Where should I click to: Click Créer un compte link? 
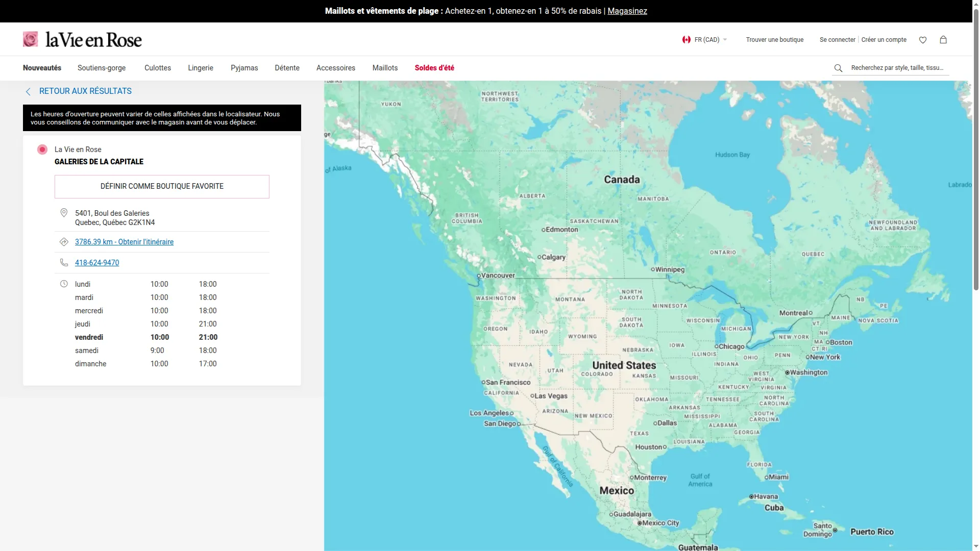coord(884,40)
